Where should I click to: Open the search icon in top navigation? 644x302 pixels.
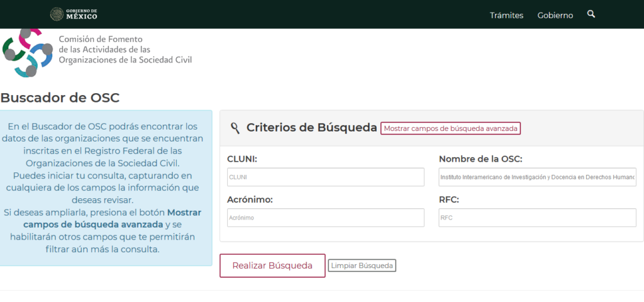[x=591, y=14]
